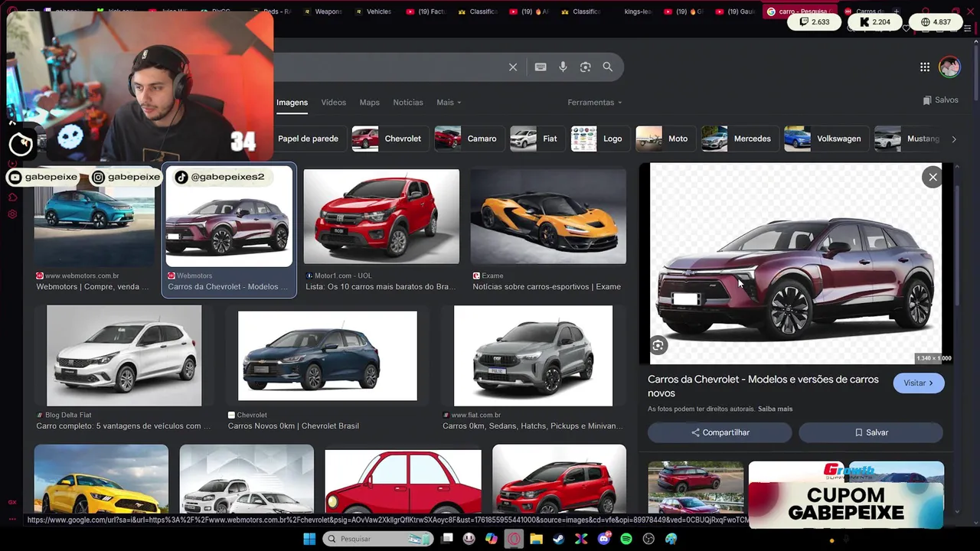Switch to the Imagens tab

click(292, 103)
